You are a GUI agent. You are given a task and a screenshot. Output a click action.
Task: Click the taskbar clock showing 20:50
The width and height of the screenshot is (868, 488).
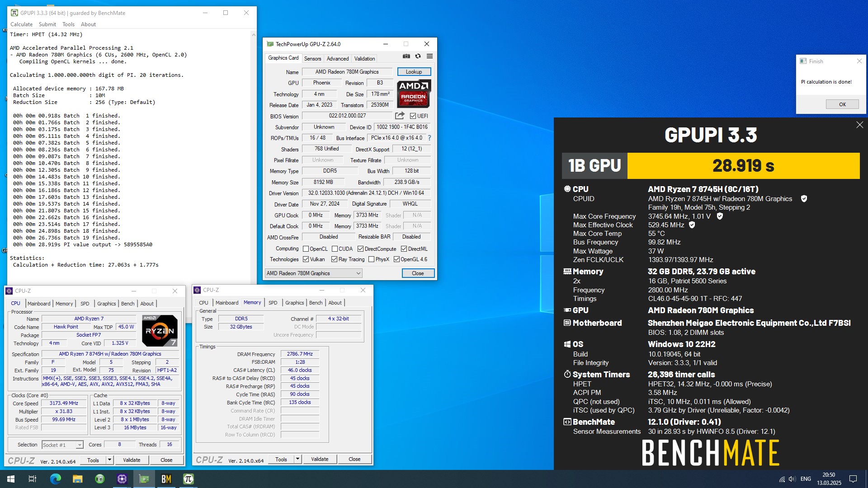[x=829, y=479]
